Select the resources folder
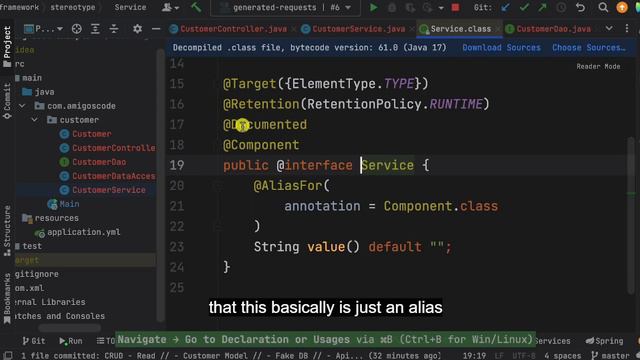This screenshot has height=360, width=640. coord(51,218)
